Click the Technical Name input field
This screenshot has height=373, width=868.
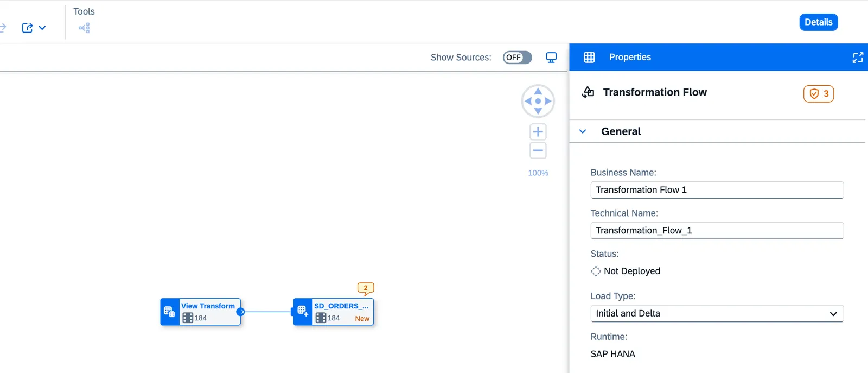click(x=717, y=231)
